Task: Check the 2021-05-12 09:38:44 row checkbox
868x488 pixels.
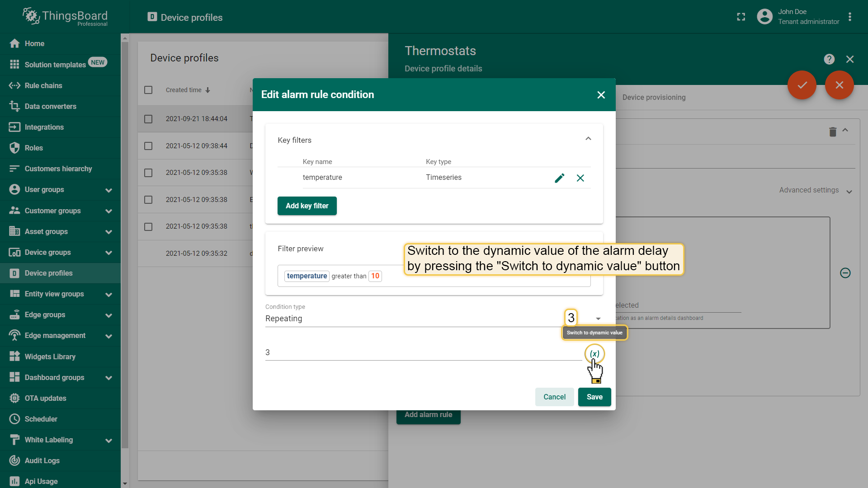Action: click(x=148, y=146)
